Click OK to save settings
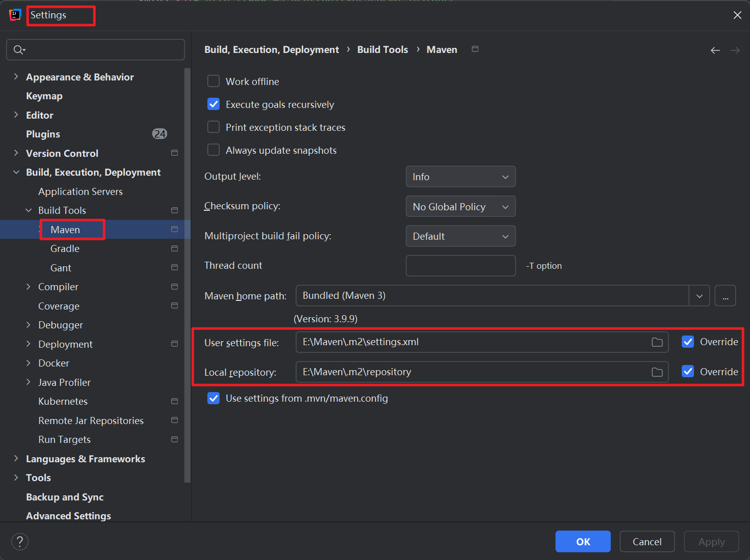The image size is (750, 560). 583,542
